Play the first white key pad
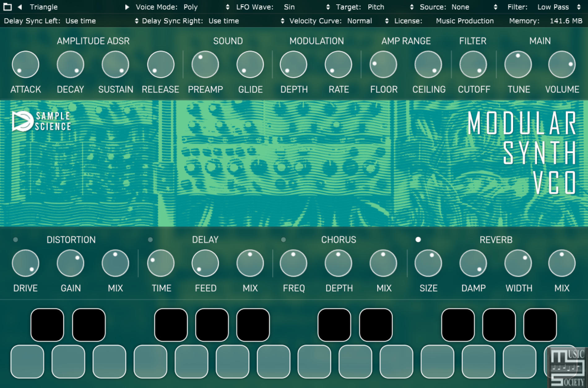Screen dimensions: 588x388 point(27,362)
